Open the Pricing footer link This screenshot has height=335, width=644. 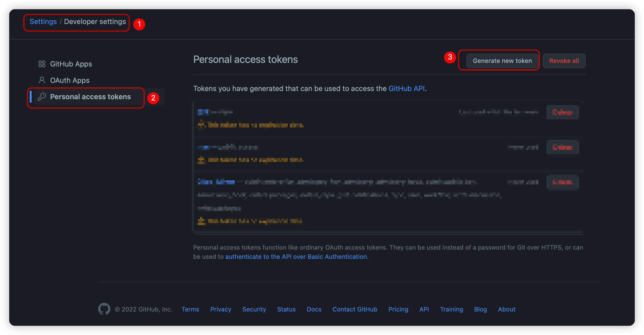click(398, 309)
